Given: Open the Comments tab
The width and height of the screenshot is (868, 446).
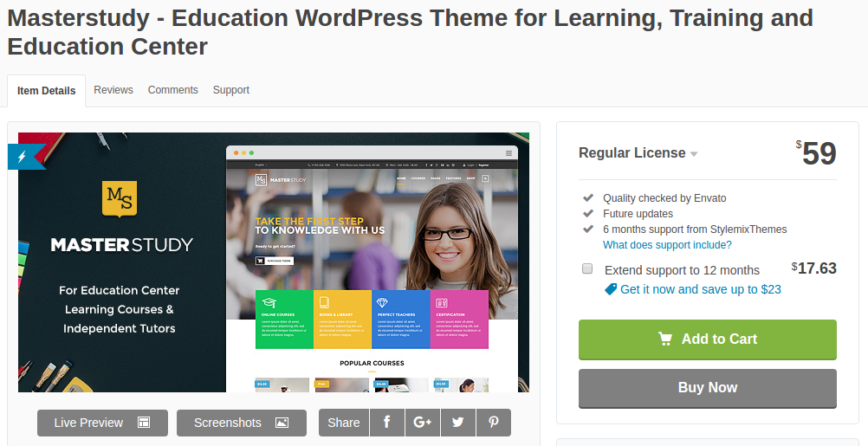Looking at the screenshot, I should coord(172,90).
